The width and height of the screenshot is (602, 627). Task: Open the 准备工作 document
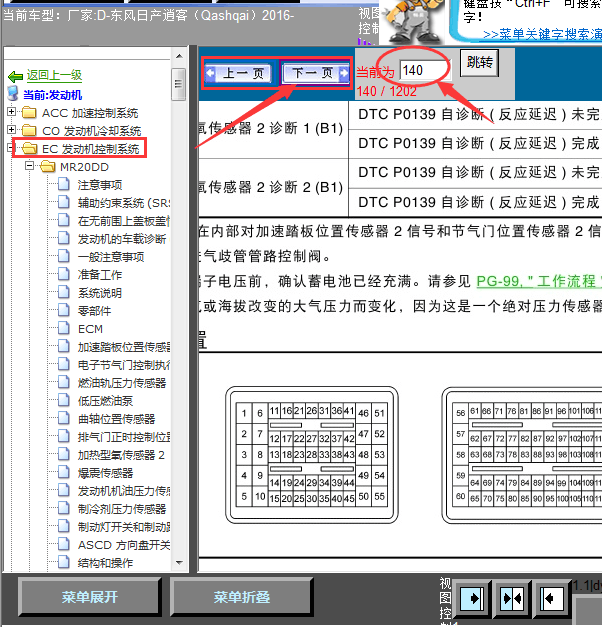pos(100,275)
